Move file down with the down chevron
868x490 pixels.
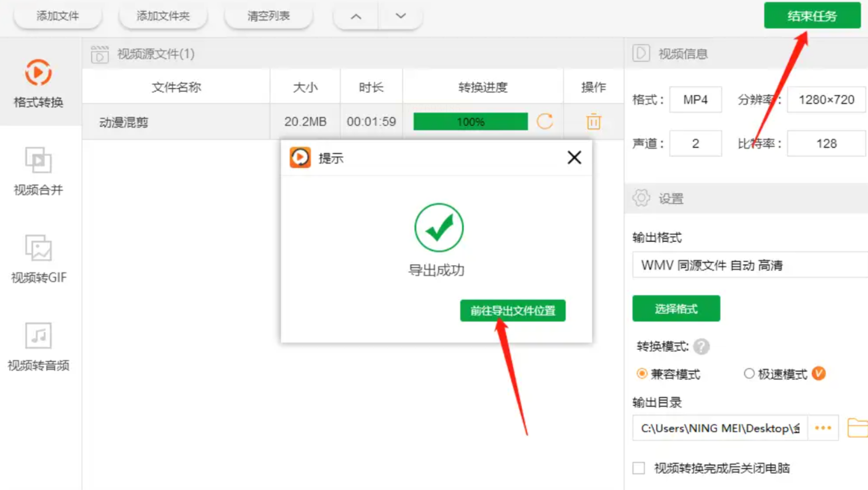pos(400,17)
